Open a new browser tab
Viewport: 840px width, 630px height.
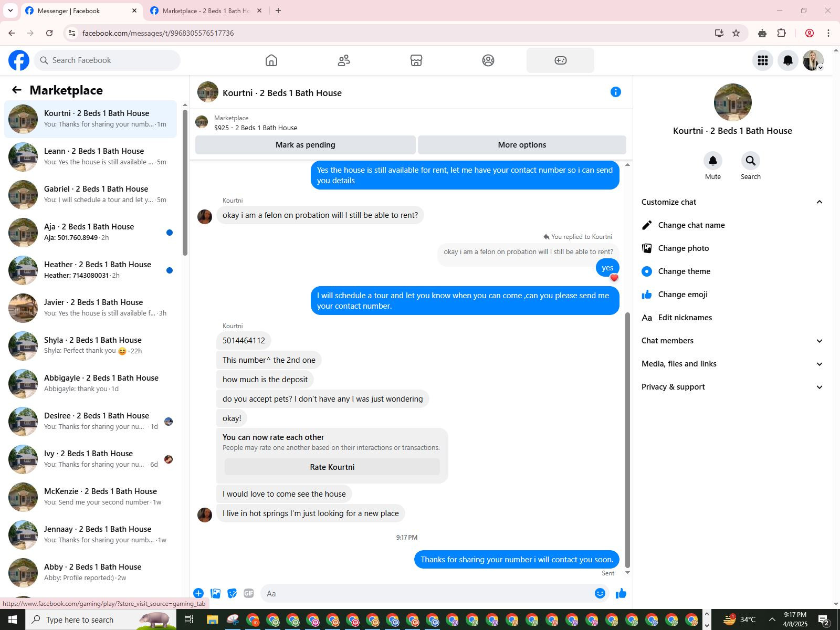pos(278,10)
